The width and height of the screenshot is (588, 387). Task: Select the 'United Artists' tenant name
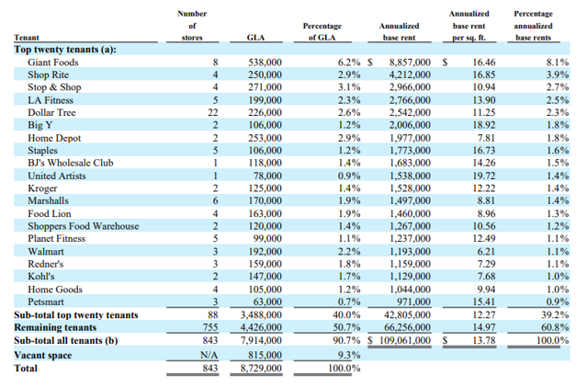coord(57,176)
